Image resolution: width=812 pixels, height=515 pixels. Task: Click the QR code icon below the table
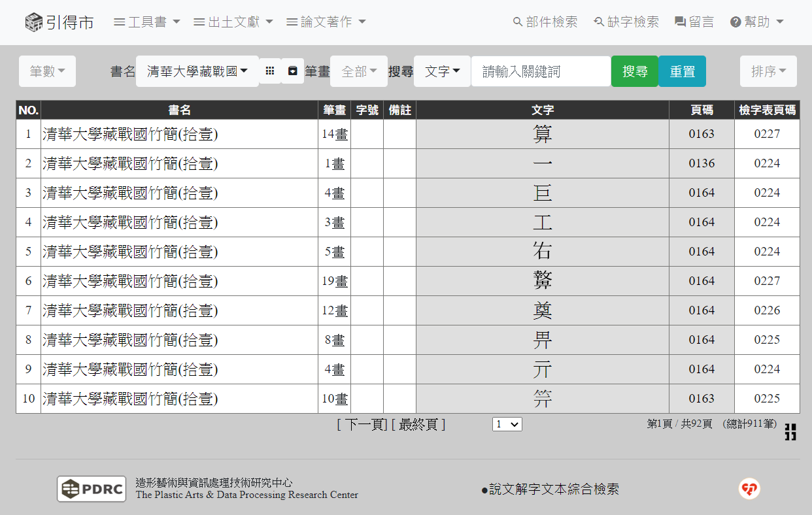[790, 432]
